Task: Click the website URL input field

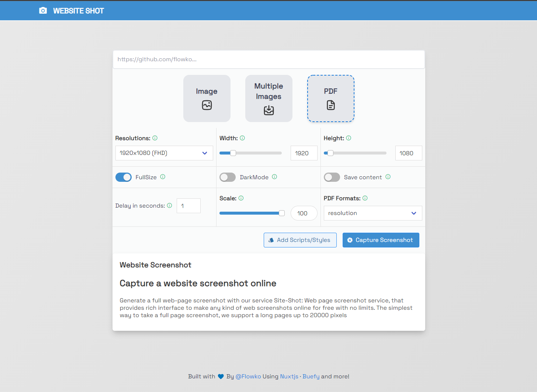Action: click(x=268, y=59)
